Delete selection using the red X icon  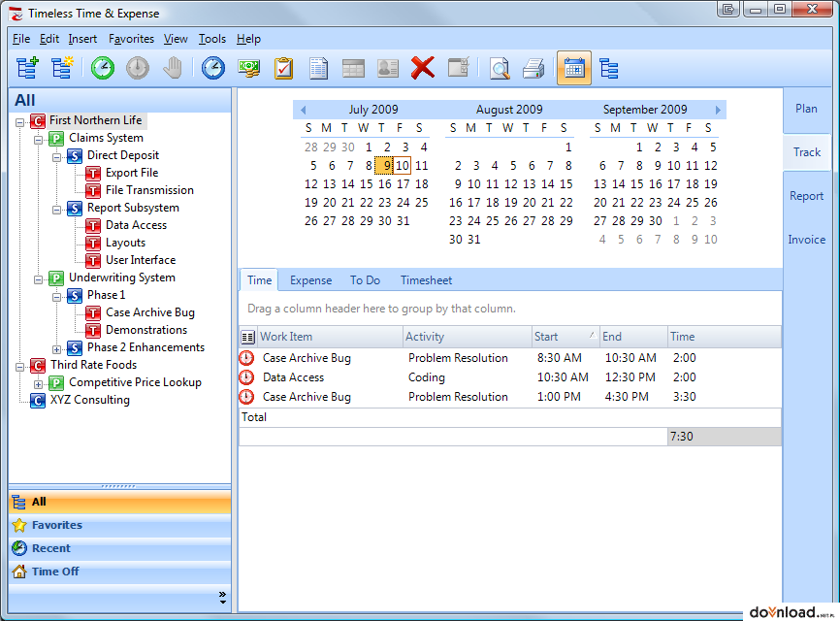click(x=423, y=68)
